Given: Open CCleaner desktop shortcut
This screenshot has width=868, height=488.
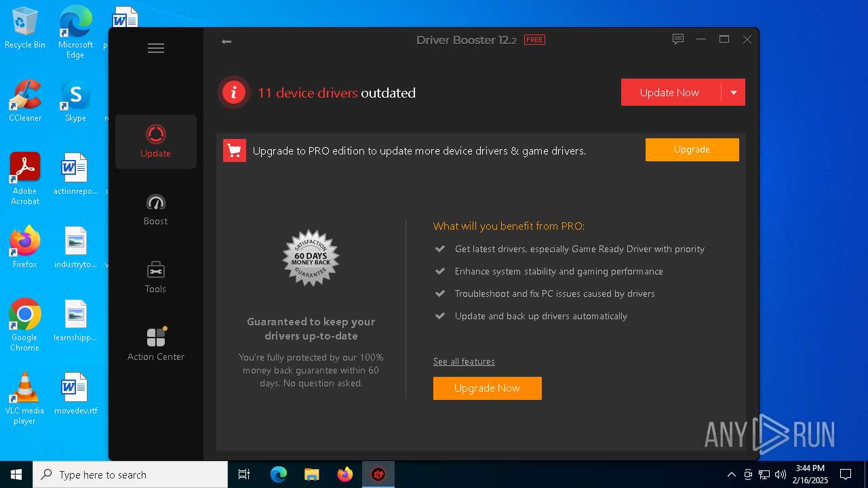Looking at the screenshot, I should coord(25,101).
